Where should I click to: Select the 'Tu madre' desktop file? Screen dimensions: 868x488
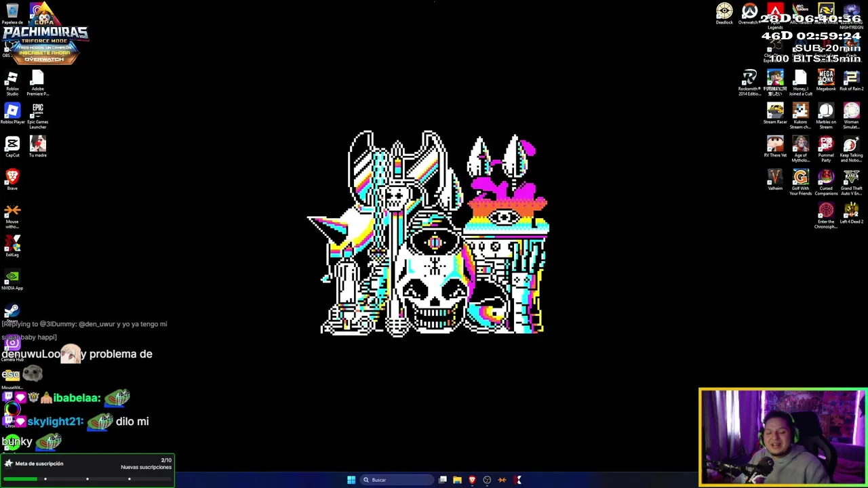37,147
